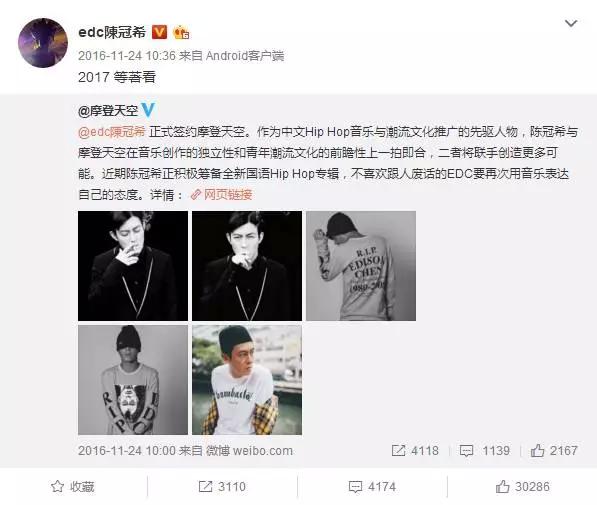The image size is (597, 505).
Task: Repost using the 3110 forward button
Action: point(222,486)
